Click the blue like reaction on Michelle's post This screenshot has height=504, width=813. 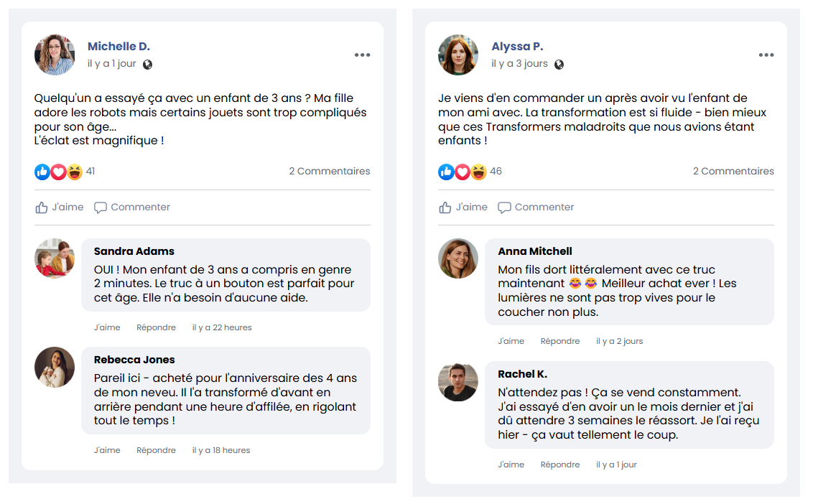[42, 172]
